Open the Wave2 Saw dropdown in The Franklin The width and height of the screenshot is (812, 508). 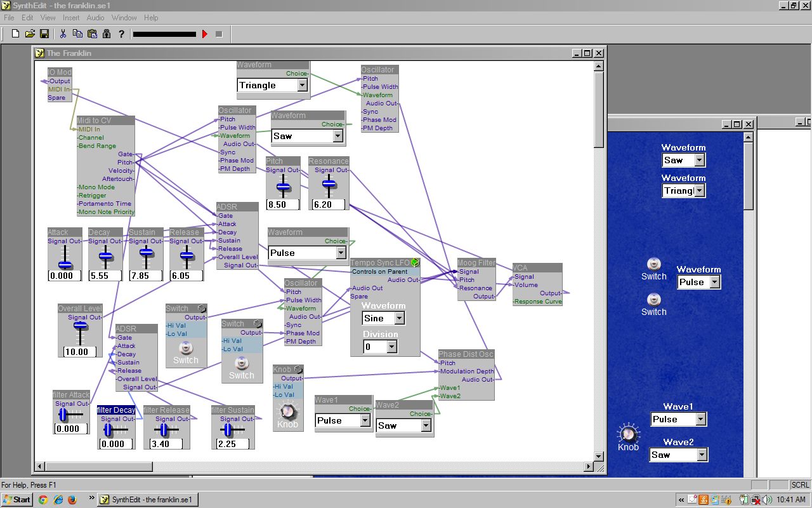pos(426,425)
